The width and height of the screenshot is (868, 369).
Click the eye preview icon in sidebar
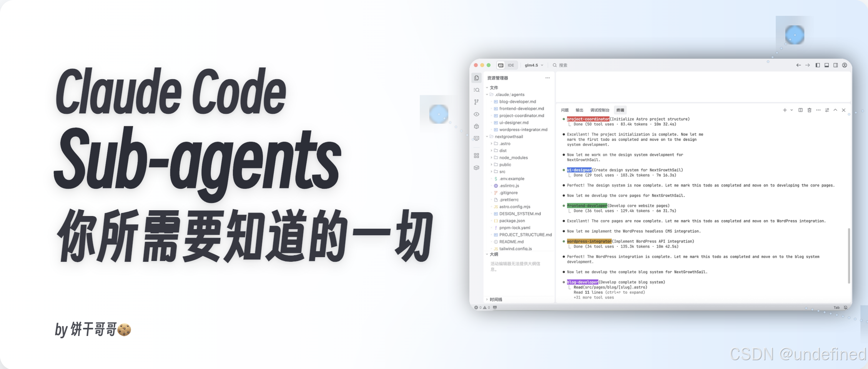click(477, 114)
